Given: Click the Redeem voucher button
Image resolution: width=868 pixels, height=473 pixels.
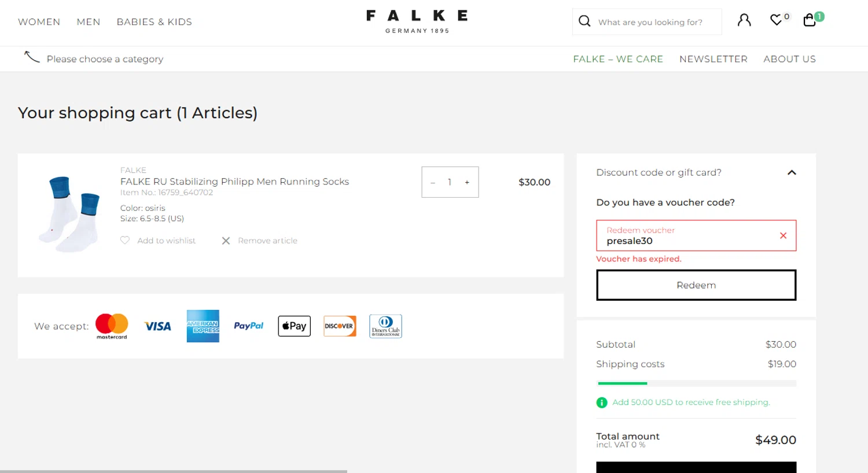Looking at the screenshot, I should click(696, 285).
